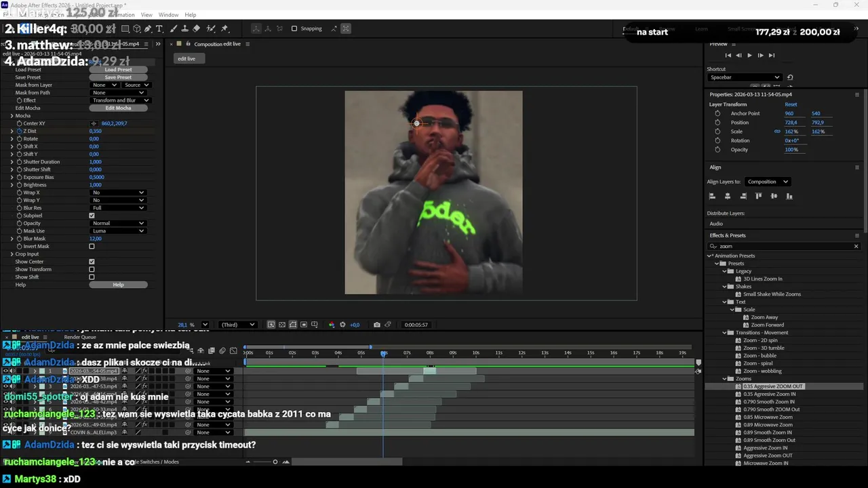868x488 pixels.
Task: Jump to first frame in Preview
Action: pyautogui.click(x=728, y=56)
